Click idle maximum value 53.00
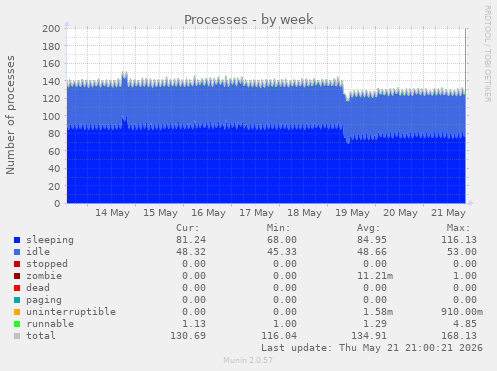 pyautogui.click(x=462, y=252)
